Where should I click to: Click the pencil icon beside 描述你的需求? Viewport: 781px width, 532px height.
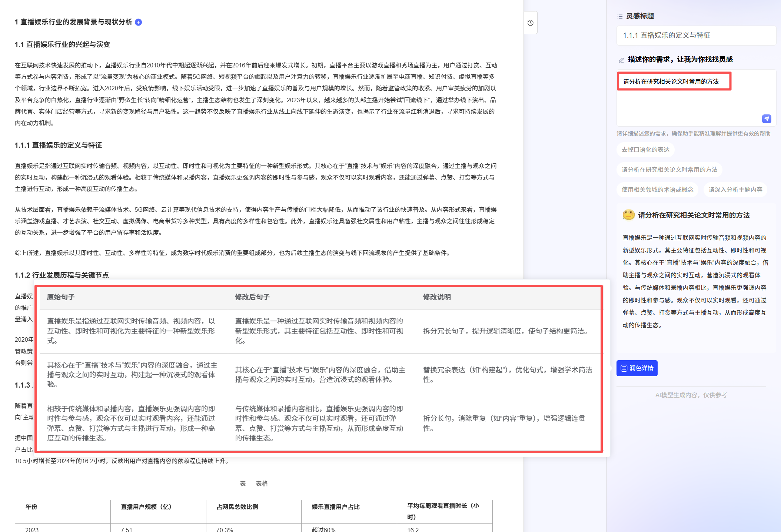[621, 60]
